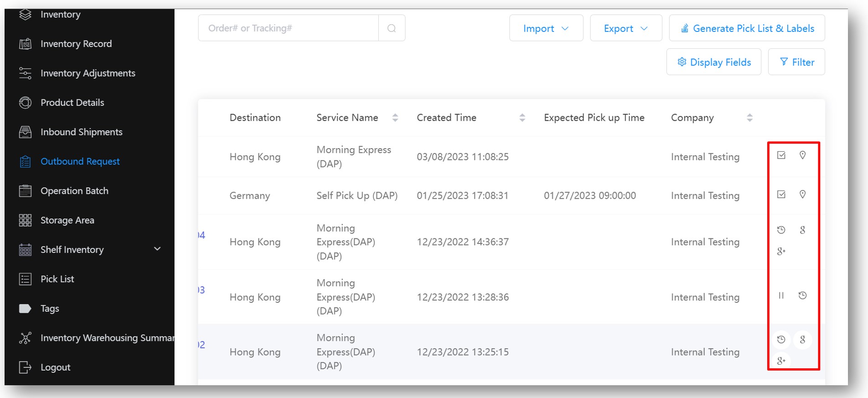Click the pause icon in the 13:28:36 row
This screenshot has height=398, width=868.
pyautogui.click(x=781, y=295)
